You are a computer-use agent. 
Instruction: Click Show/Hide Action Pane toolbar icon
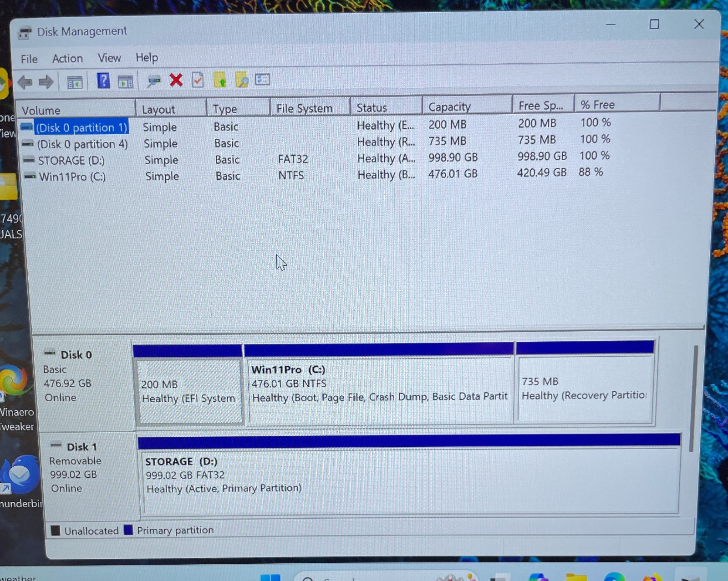coord(125,82)
